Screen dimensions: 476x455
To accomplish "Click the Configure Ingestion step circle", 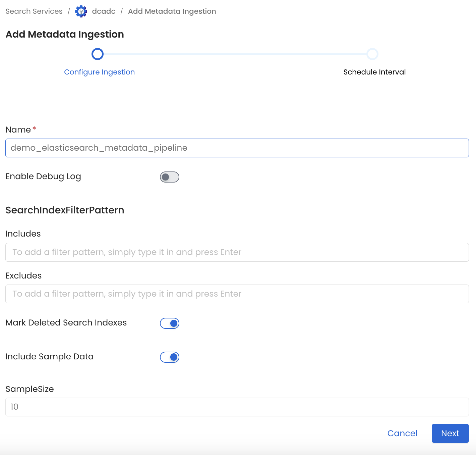I will (x=97, y=54).
